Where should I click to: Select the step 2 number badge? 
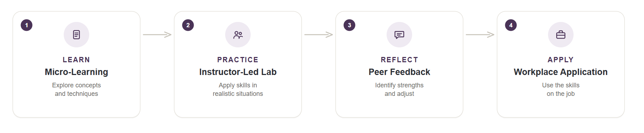pyautogui.click(x=188, y=25)
